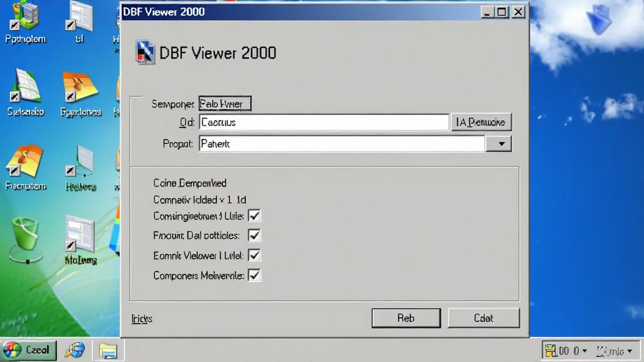Click the DBF Viewer 2000 title bar
Image resolution: width=644 pixels, height=362 pixels.
coord(300,12)
